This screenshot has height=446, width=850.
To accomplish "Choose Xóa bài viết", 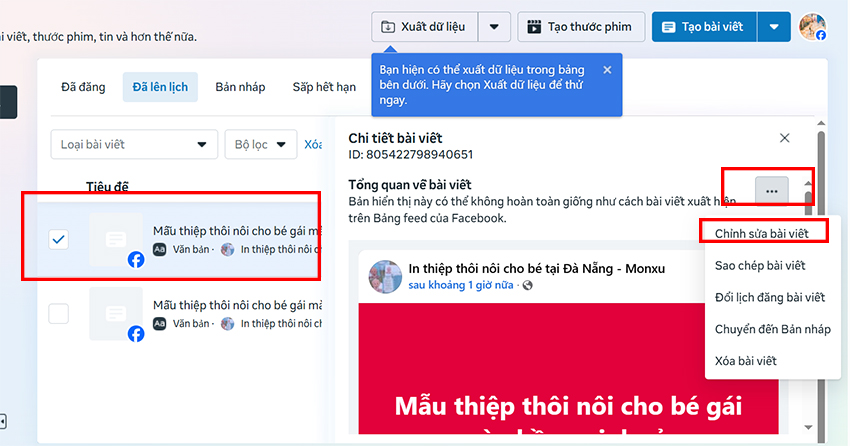I will [745, 361].
